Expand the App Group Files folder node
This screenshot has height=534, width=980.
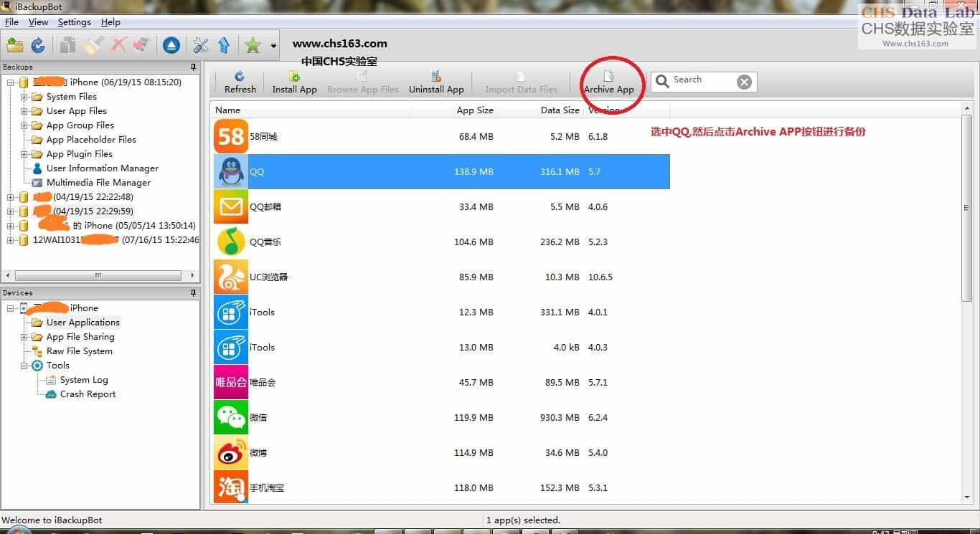24,125
